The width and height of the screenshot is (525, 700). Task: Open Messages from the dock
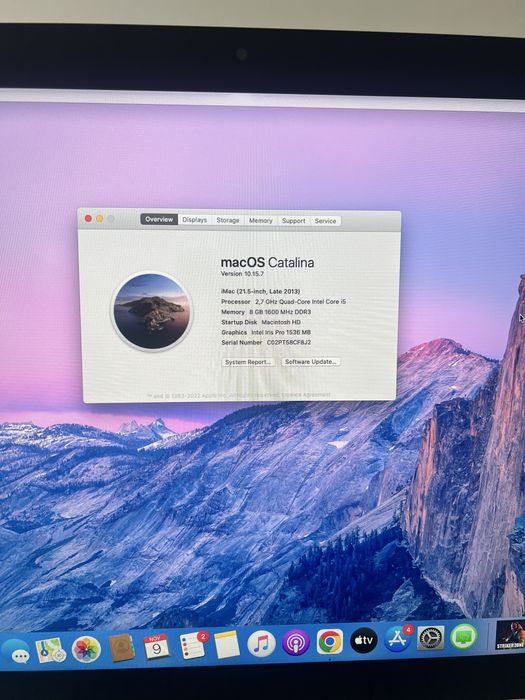15,652
